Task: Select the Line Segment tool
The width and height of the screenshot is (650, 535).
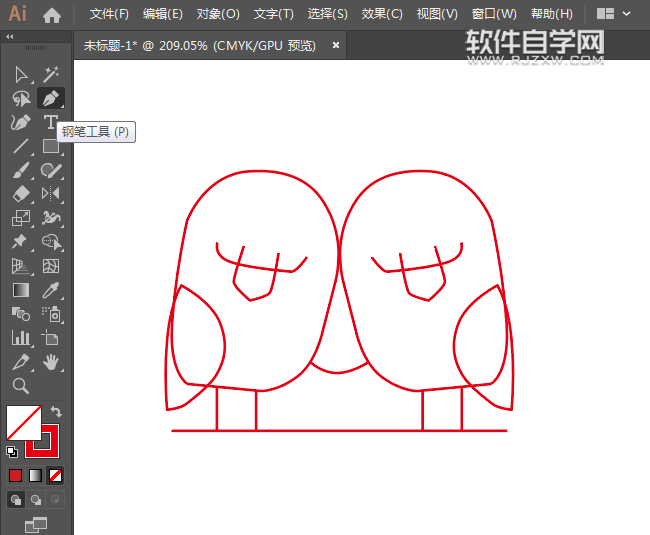Action: [x=21, y=146]
